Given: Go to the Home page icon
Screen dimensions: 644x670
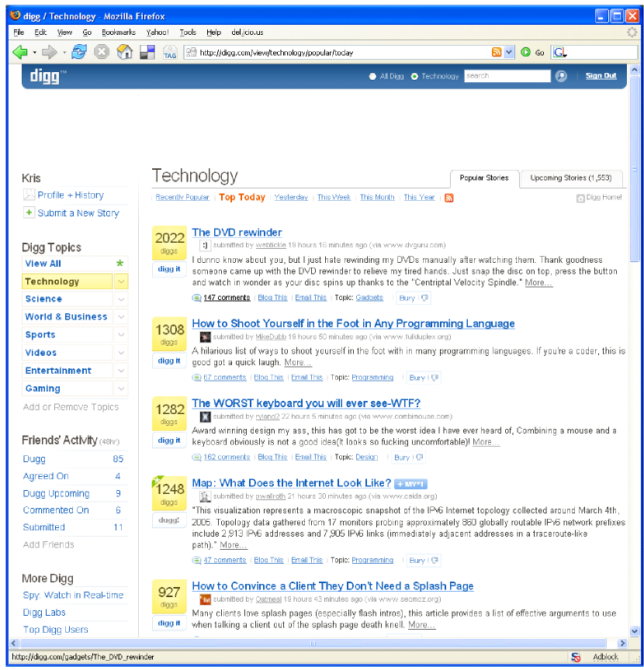Looking at the screenshot, I should pyautogui.click(x=124, y=52).
